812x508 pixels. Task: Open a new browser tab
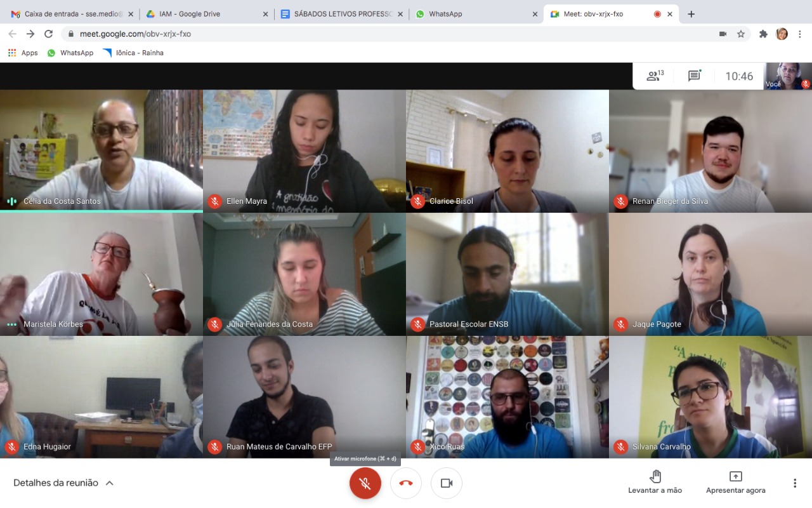691,14
